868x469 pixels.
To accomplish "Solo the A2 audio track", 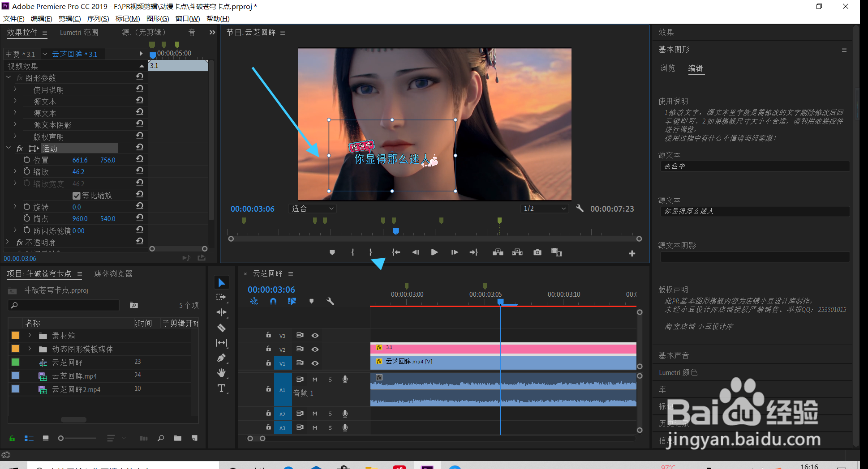I will pyautogui.click(x=330, y=414).
